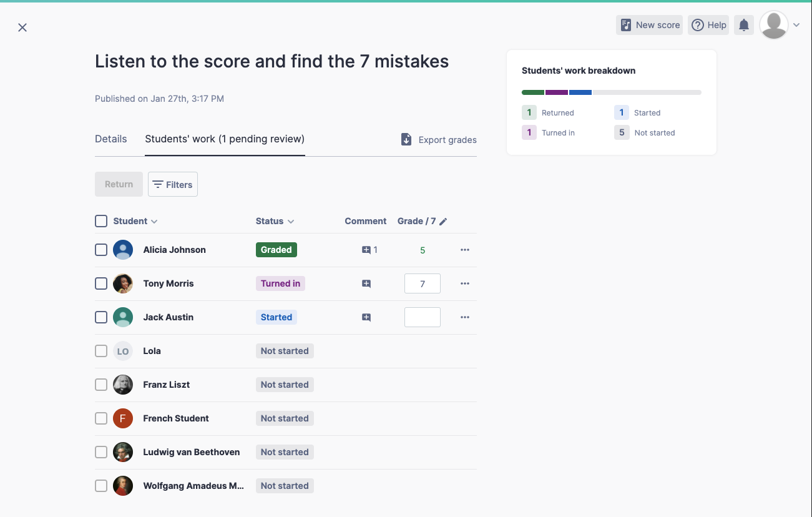Image resolution: width=812 pixels, height=517 pixels.
Task: Click the Export grades link
Action: pyautogui.click(x=439, y=140)
